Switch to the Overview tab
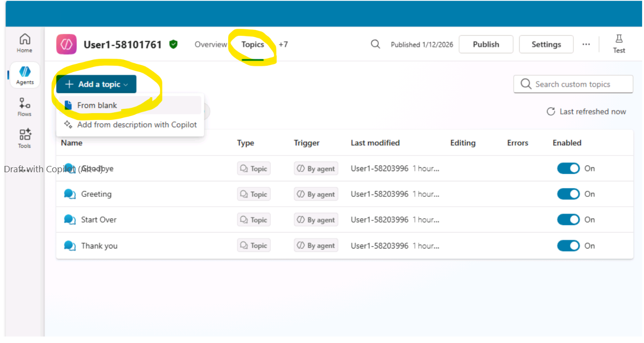Image resolution: width=644 pixels, height=343 pixels. (211, 45)
